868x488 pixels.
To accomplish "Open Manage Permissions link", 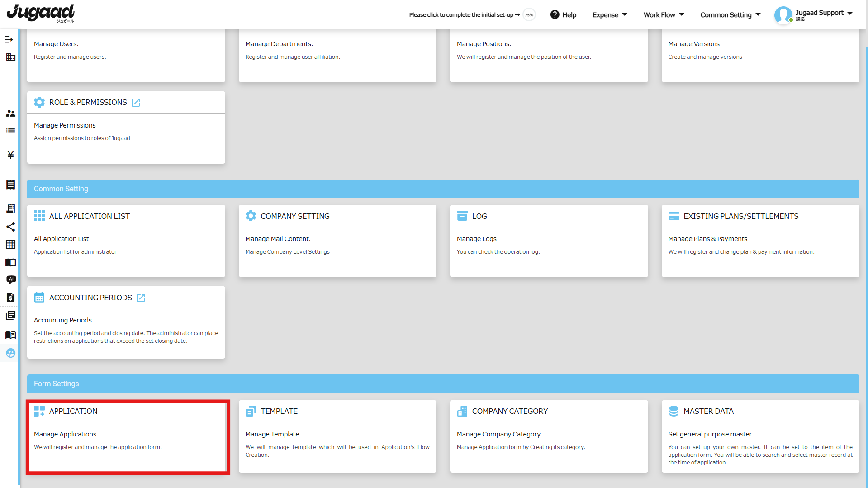I will coord(65,125).
